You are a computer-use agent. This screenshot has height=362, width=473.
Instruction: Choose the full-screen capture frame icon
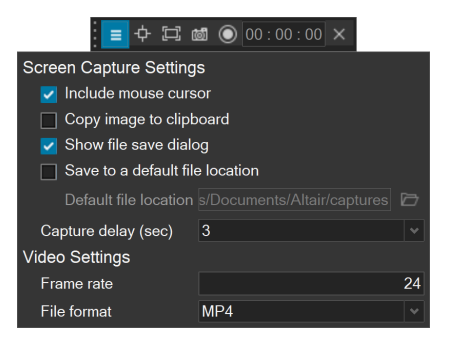[x=171, y=34]
